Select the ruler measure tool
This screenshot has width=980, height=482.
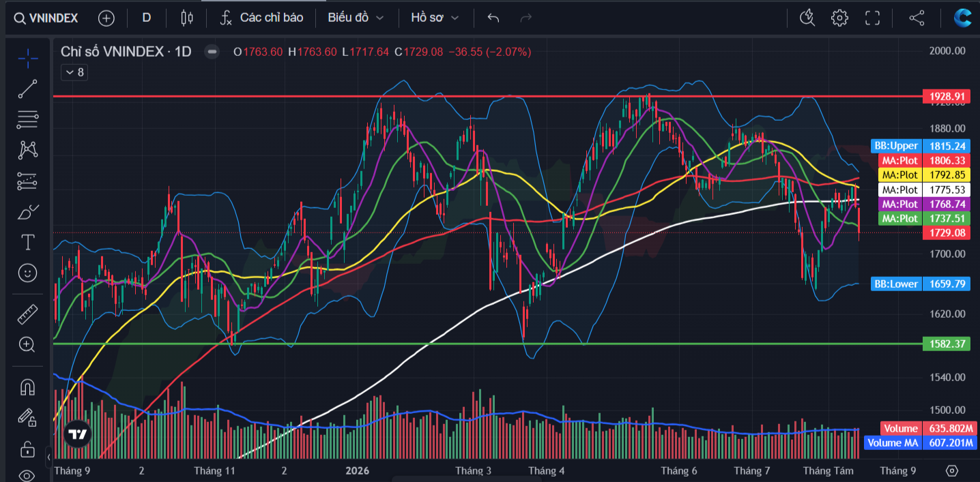tap(27, 314)
